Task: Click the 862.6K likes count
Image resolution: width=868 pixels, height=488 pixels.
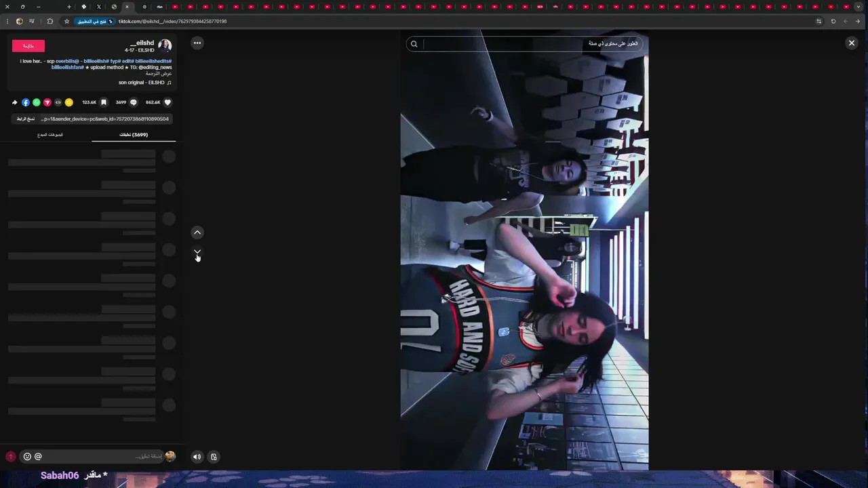Action: click(153, 102)
